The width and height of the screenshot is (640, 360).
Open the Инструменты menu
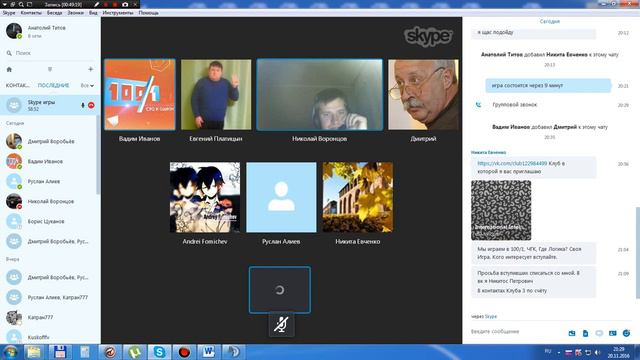118,13
